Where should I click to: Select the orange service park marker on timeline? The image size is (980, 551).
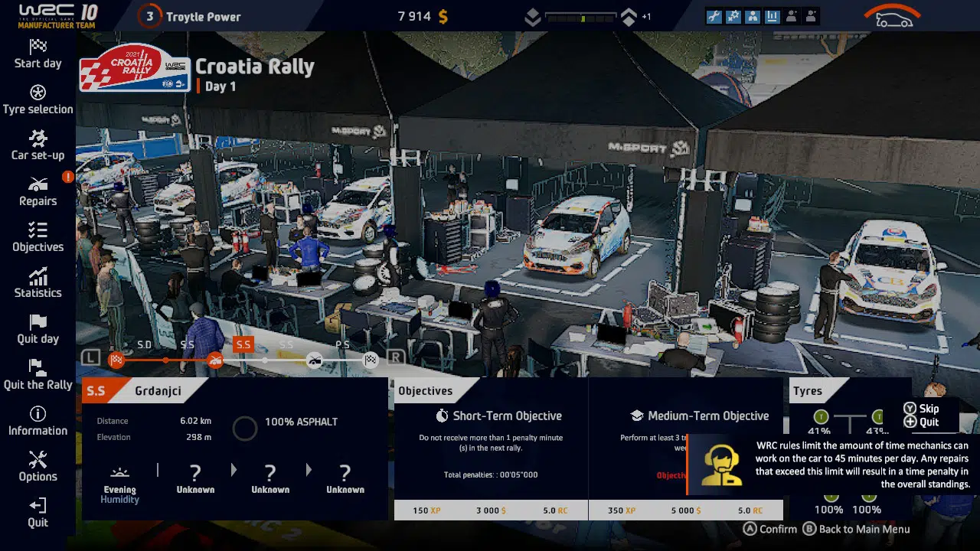pos(216,360)
